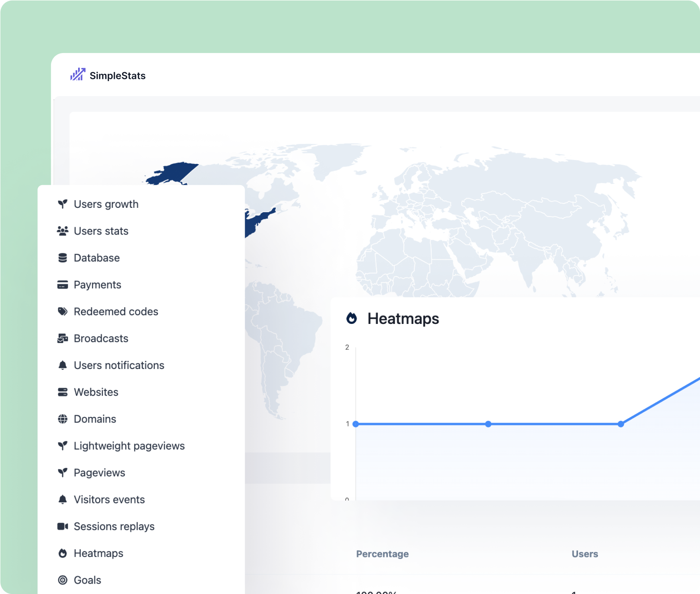This screenshot has width=700, height=594.
Task: Open Lightweight pageviews in the sidebar
Action: [130, 446]
